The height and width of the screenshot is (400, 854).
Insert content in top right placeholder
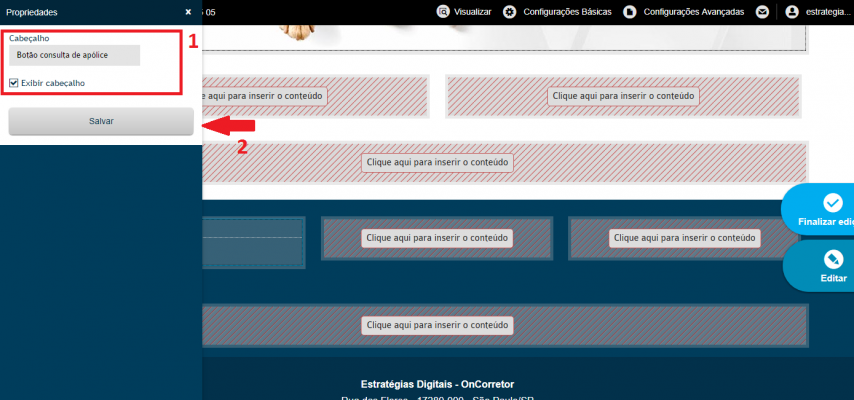coord(623,96)
